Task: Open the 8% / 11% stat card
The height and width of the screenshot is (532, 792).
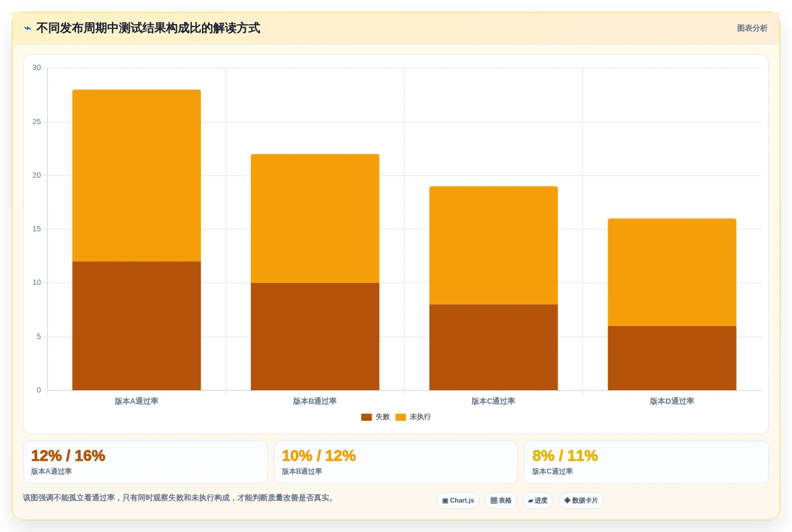Action: tap(647, 462)
